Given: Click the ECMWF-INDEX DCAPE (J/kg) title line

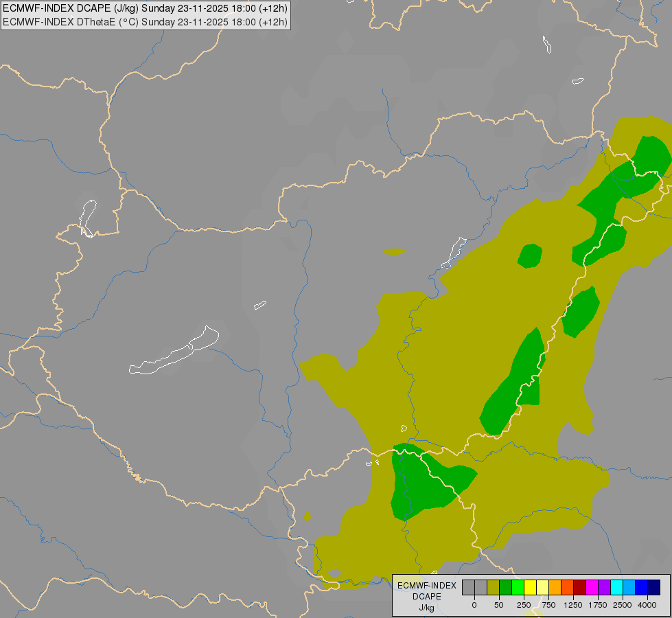Looking at the screenshot, I should (146, 8).
